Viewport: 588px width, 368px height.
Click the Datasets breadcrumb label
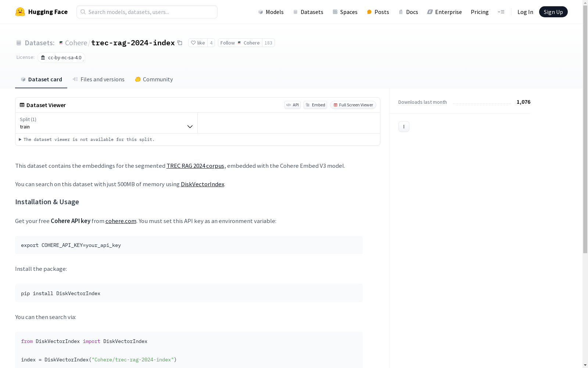(x=39, y=43)
